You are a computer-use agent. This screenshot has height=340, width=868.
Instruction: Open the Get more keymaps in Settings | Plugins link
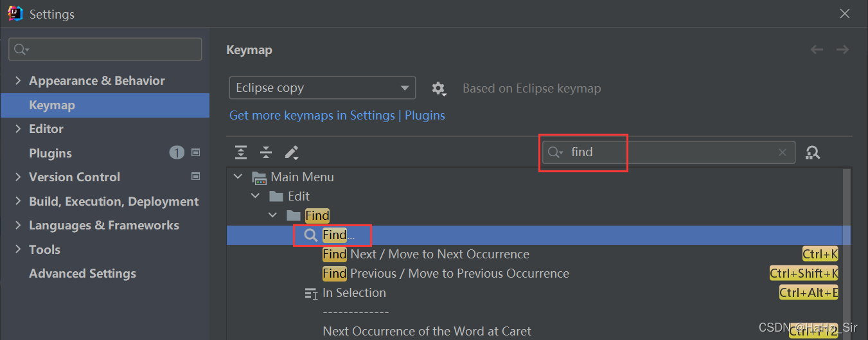pyautogui.click(x=337, y=115)
